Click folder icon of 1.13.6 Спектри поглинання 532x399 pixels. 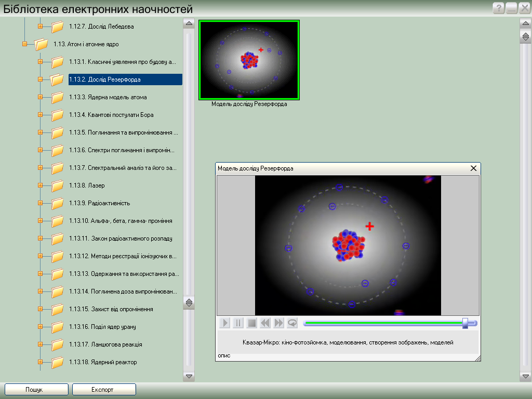tap(57, 150)
